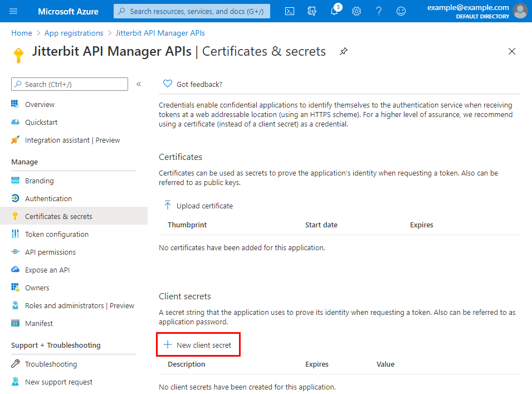Open API permissions menu item
This screenshot has height=394, width=532.
(50, 252)
